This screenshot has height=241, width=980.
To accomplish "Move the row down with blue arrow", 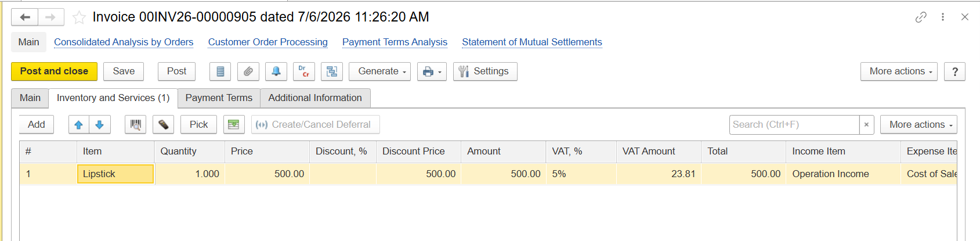I will pos(100,125).
